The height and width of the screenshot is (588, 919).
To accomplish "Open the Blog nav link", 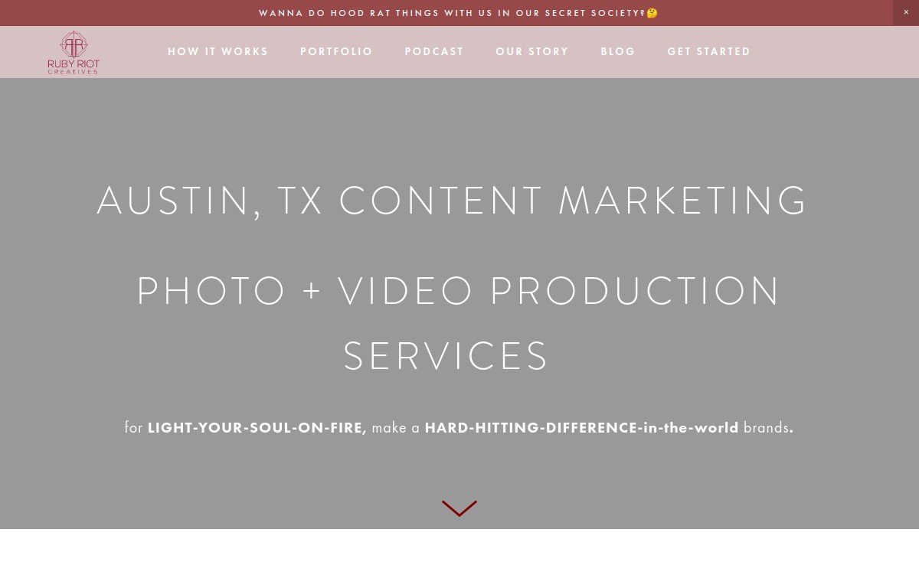I will click(618, 51).
